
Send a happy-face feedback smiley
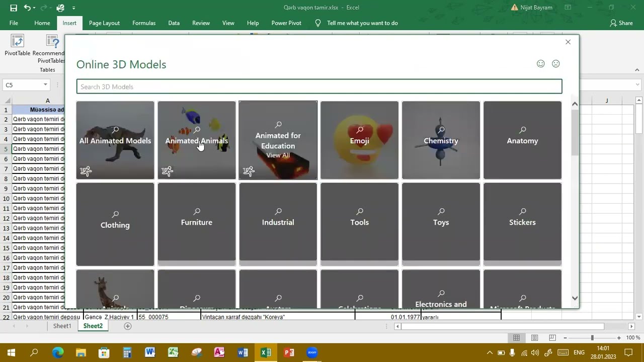pos(540,64)
